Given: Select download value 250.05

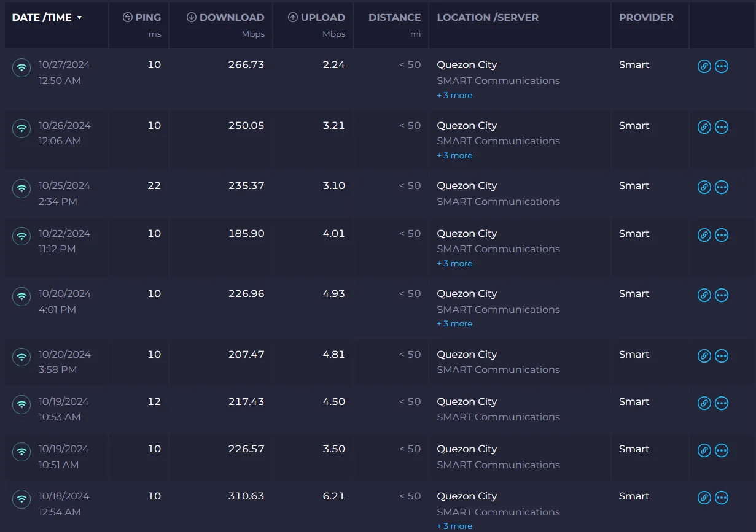Looking at the screenshot, I should (246, 126).
